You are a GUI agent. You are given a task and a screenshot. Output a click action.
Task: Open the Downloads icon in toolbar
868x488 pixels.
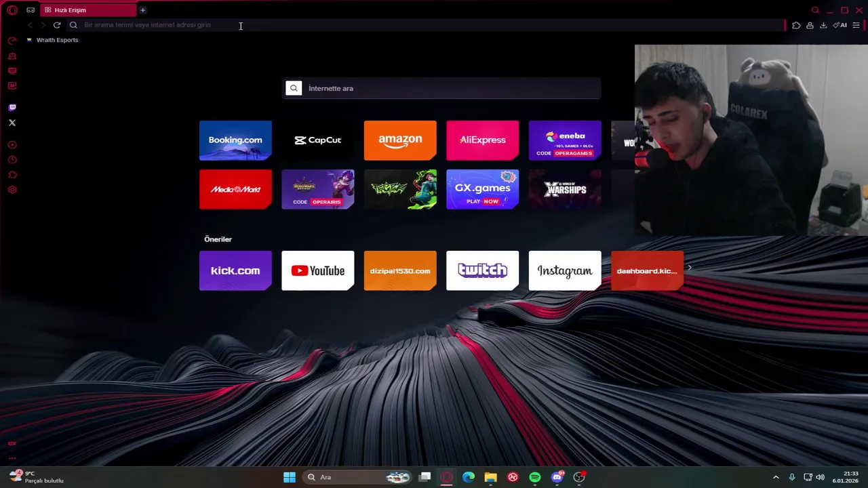pyautogui.click(x=823, y=25)
